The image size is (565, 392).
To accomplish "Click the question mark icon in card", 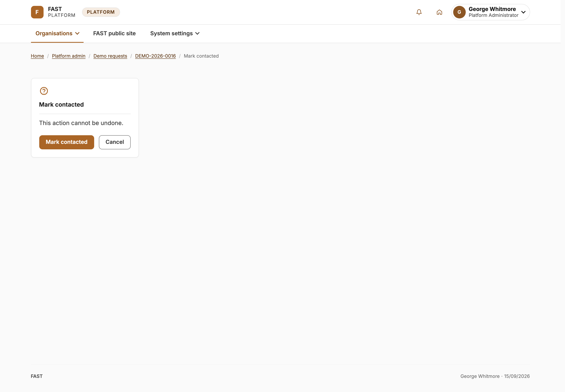I will pos(44,91).
